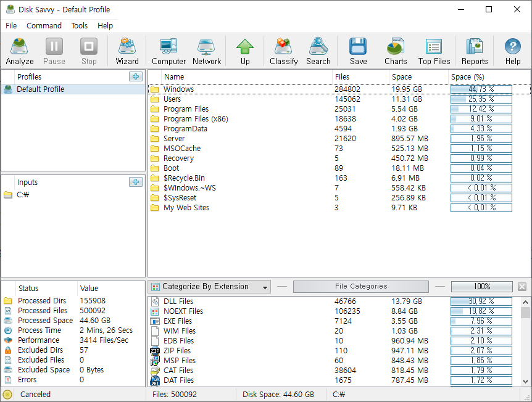Image resolution: width=532 pixels, height=402 pixels.
Task: Click the ZIP Files category icon
Action: click(155, 350)
